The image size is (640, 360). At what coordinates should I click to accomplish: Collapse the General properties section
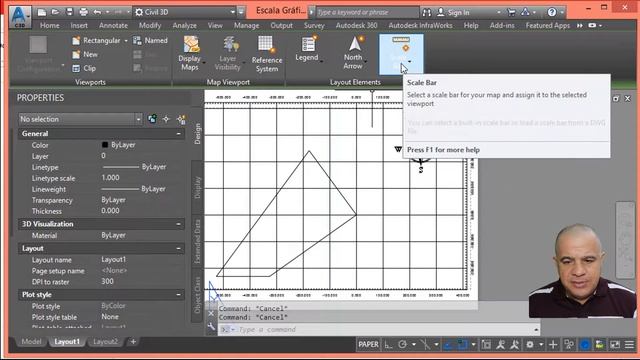point(178,133)
